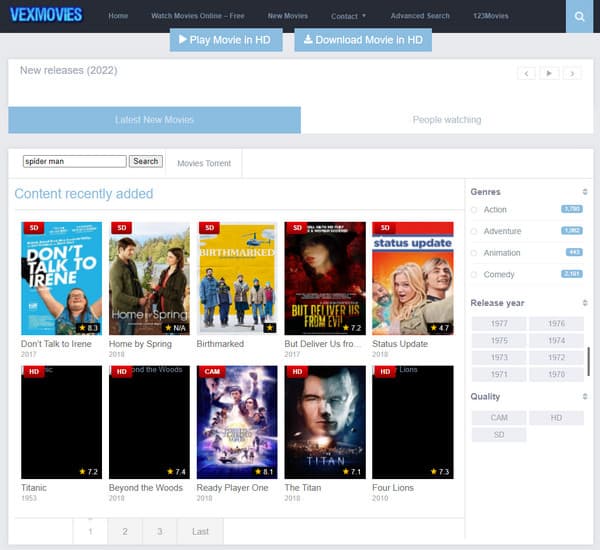Open the Four Lions poster thumbnail
Screen dimensions: 600x550
pos(413,422)
